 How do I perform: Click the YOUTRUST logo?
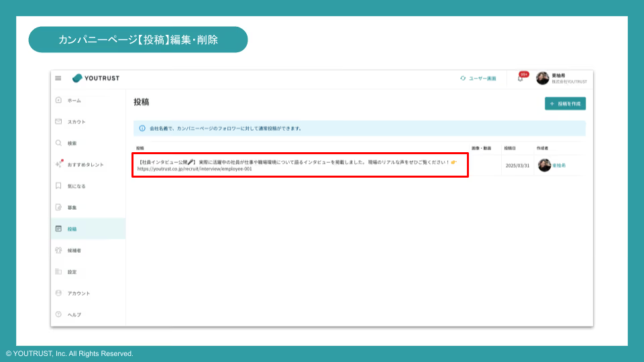[96, 78]
